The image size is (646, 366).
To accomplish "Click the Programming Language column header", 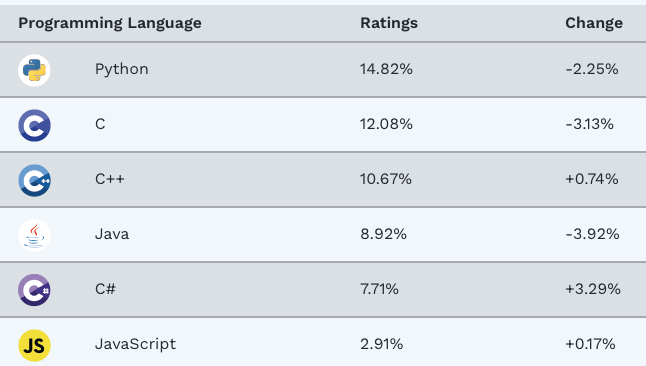I will (x=110, y=23).
